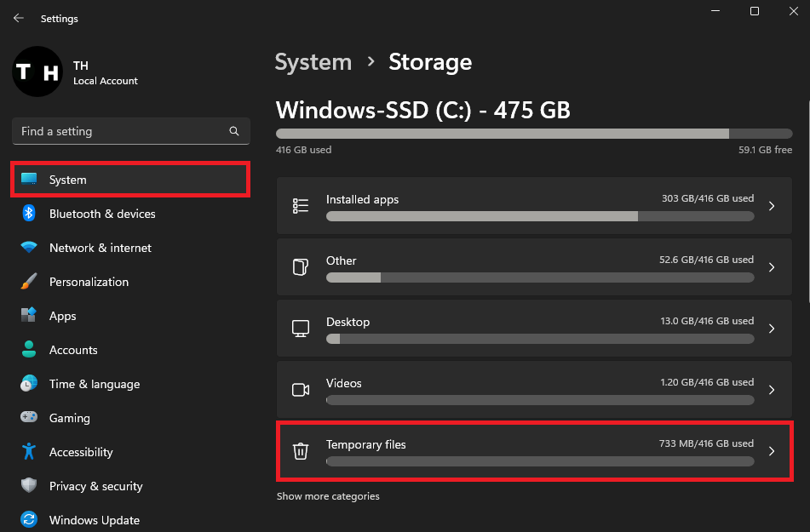The height and width of the screenshot is (532, 810).
Task: Expand Installed apps storage chevron
Action: pyautogui.click(x=772, y=206)
